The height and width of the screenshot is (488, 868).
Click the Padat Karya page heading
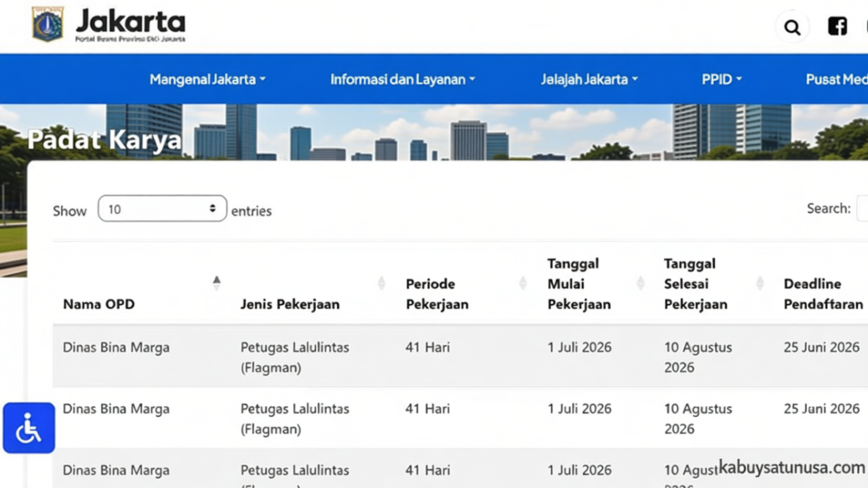point(104,140)
